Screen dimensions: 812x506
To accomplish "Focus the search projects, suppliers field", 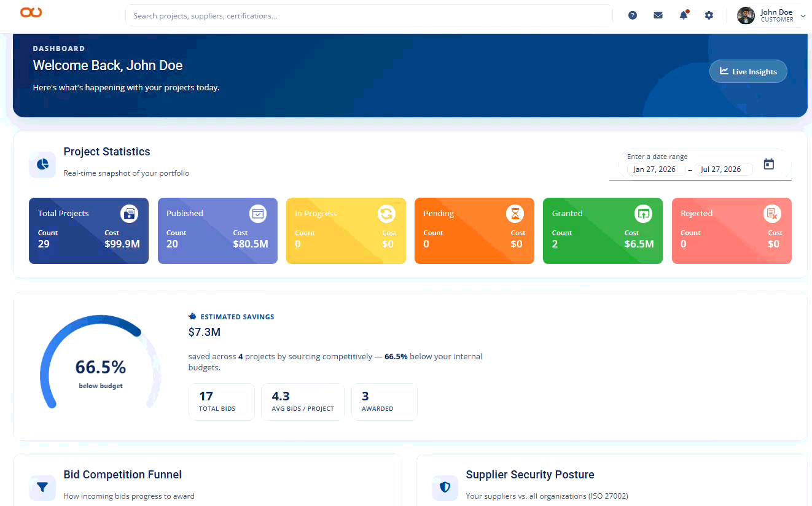I will coord(369,15).
